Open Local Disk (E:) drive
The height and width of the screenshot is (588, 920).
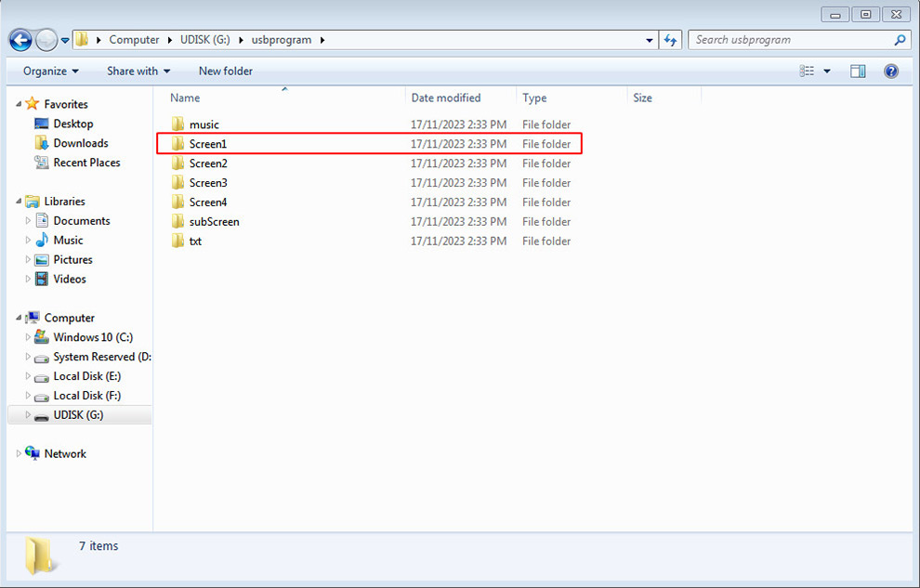coord(86,376)
